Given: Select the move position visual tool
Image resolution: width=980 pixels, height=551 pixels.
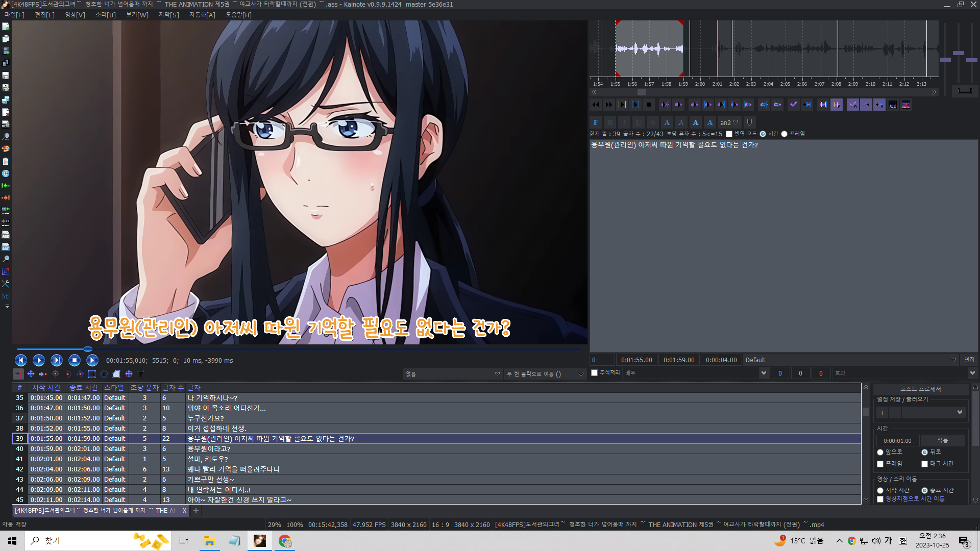Looking at the screenshot, I should point(31,374).
